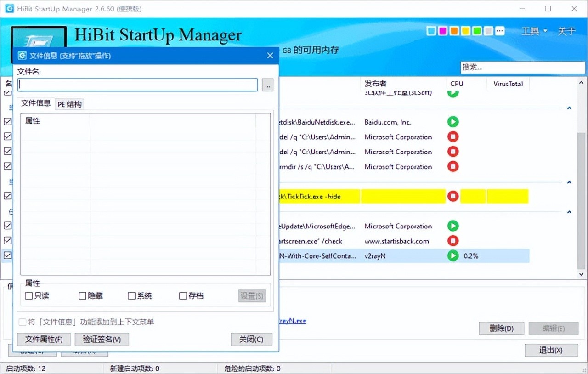Viewport: 588px width, 374px height.
Task: Open the more color themes button
Action: coord(500,31)
